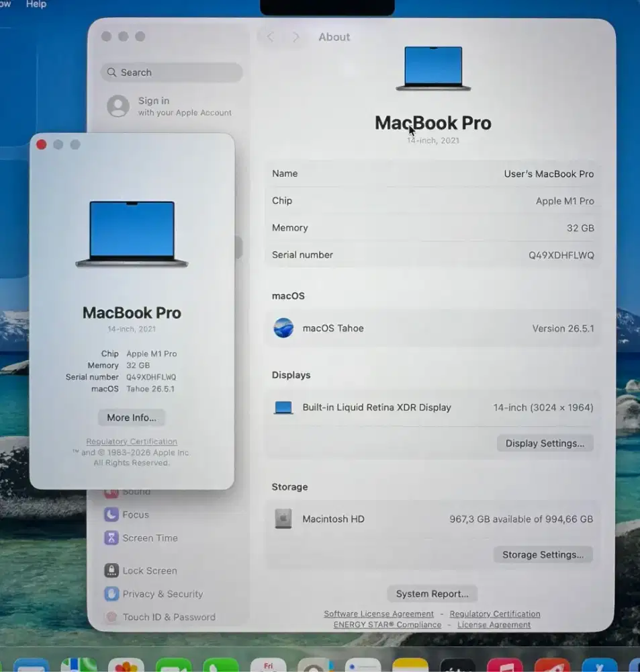Close the About This Mac window

[x=41, y=145]
